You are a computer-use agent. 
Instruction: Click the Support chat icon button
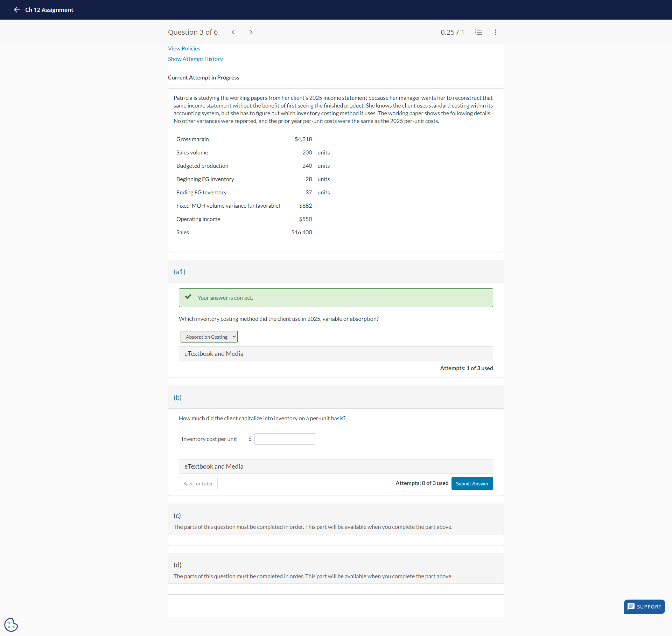[x=644, y=607]
